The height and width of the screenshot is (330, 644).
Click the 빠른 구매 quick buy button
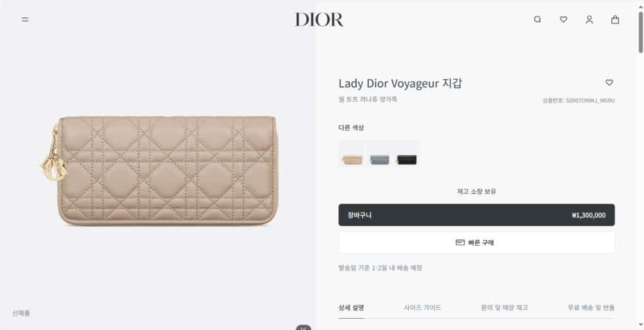[x=477, y=243]
